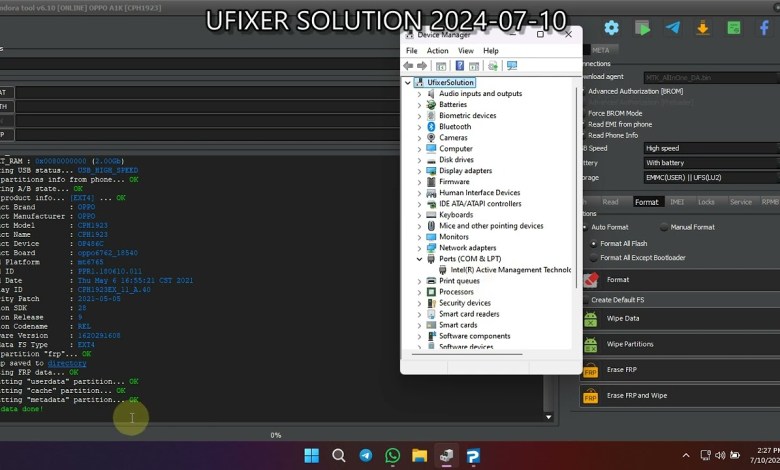Open the Facebook icon in Pandora header

coord(764,27)
